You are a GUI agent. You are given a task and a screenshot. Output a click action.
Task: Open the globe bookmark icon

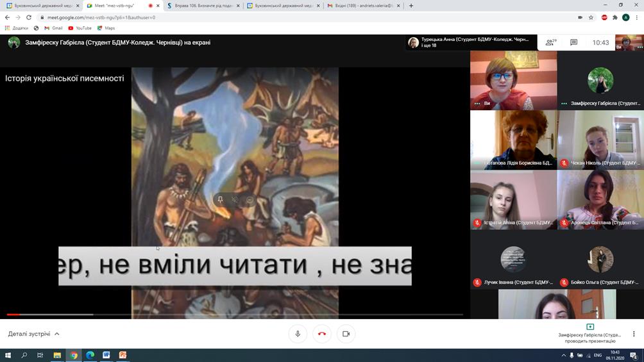pos(36,28)
